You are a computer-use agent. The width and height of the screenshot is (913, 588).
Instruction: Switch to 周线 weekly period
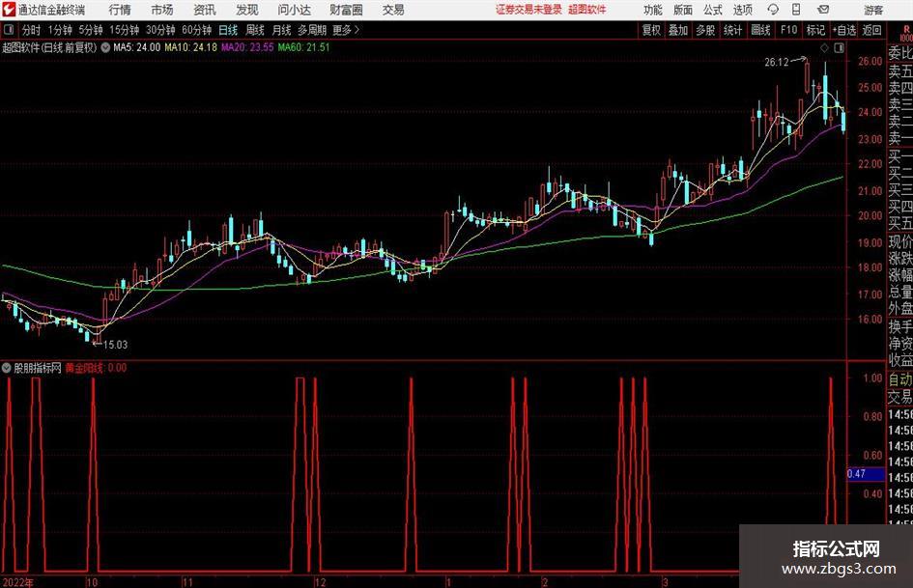(255, 30)
